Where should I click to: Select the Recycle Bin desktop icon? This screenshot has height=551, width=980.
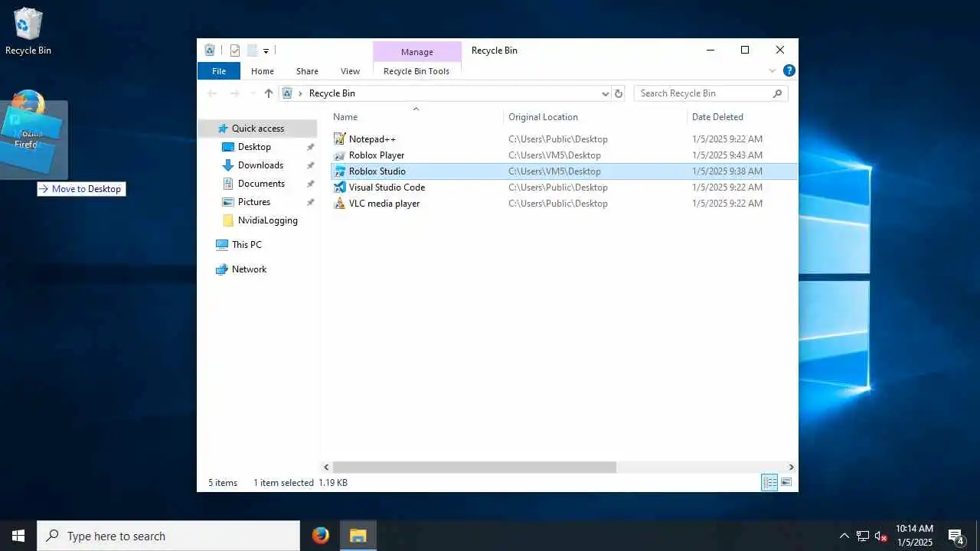pos(28,31)
